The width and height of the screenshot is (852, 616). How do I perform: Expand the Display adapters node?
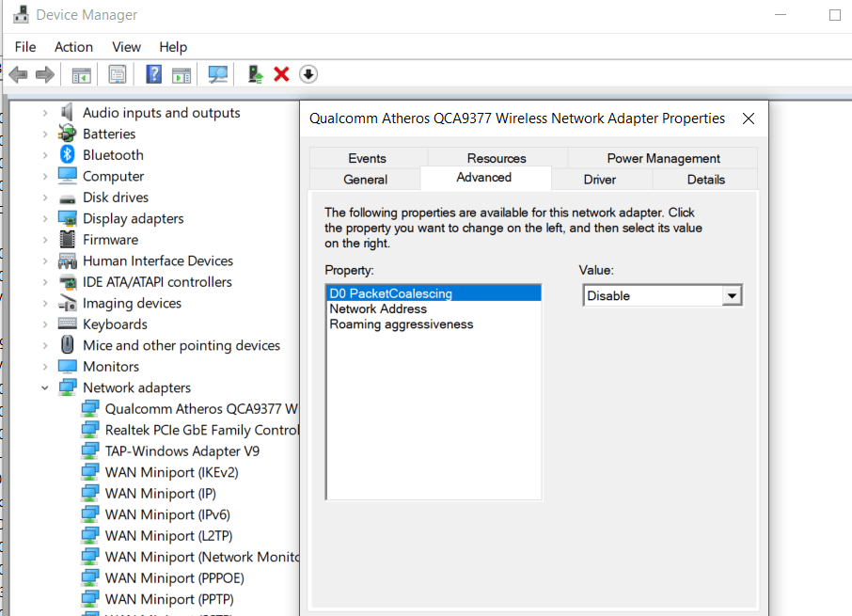[x=45, y=219]
